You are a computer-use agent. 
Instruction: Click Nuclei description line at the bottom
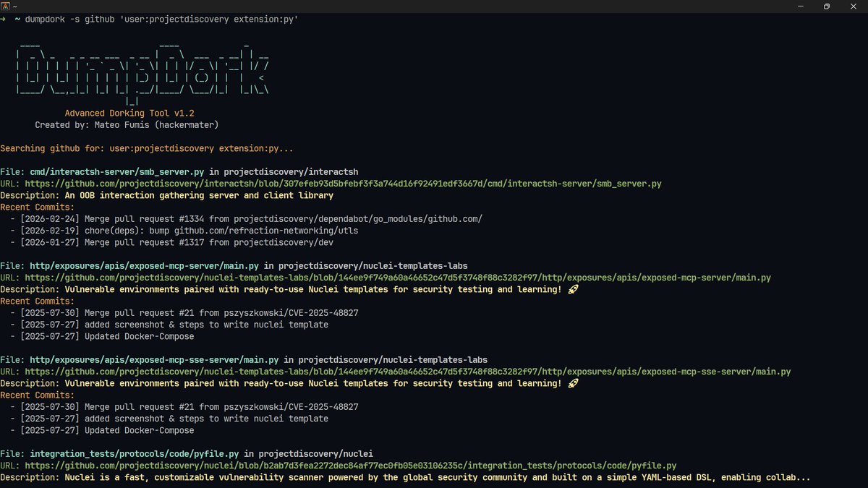(x=405, y=477)
